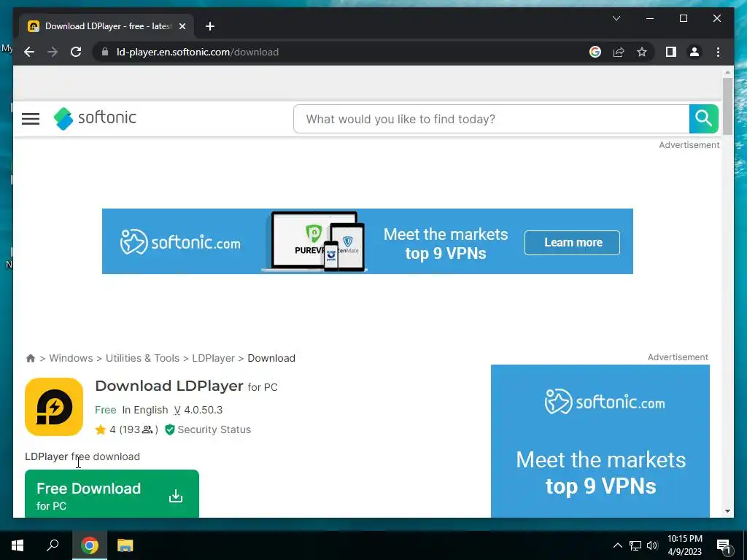
Task: Open the Windows Start menu
Action: click(18, 545)
